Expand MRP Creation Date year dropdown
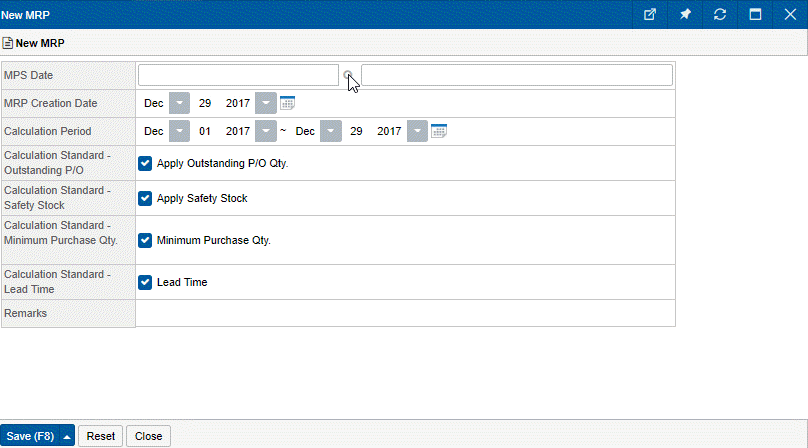Image resolution: width=808 pixels, height=448 pixels. 266,103
